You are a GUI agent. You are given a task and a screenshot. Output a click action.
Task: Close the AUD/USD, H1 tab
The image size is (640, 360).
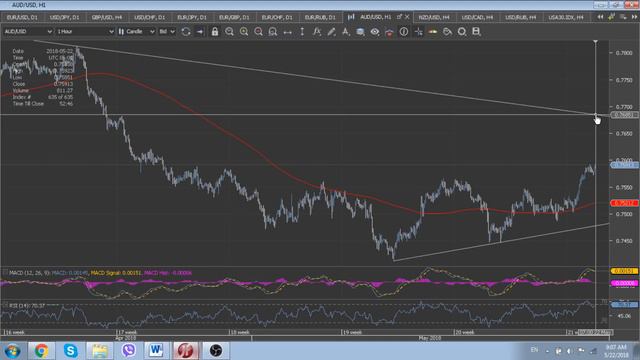click(x=407, y=17)
